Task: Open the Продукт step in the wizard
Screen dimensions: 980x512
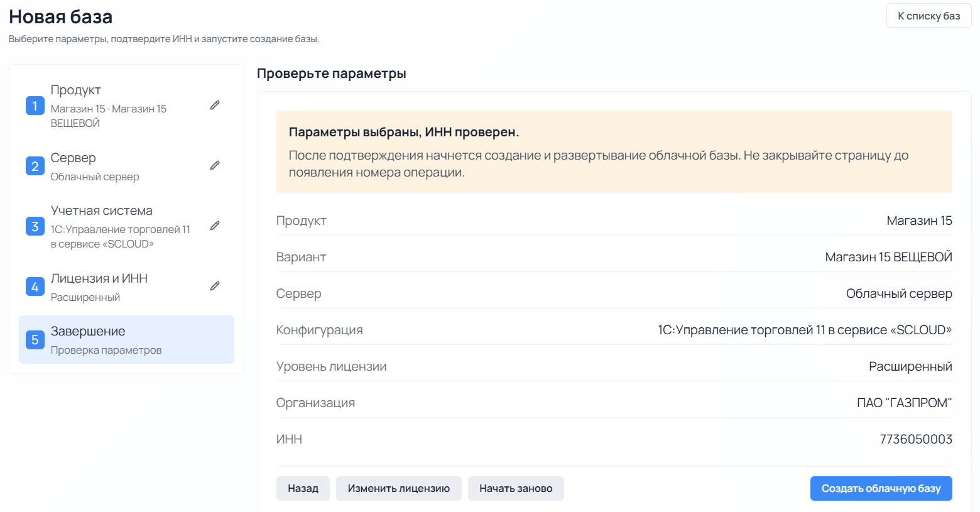Action: point(126,106)
